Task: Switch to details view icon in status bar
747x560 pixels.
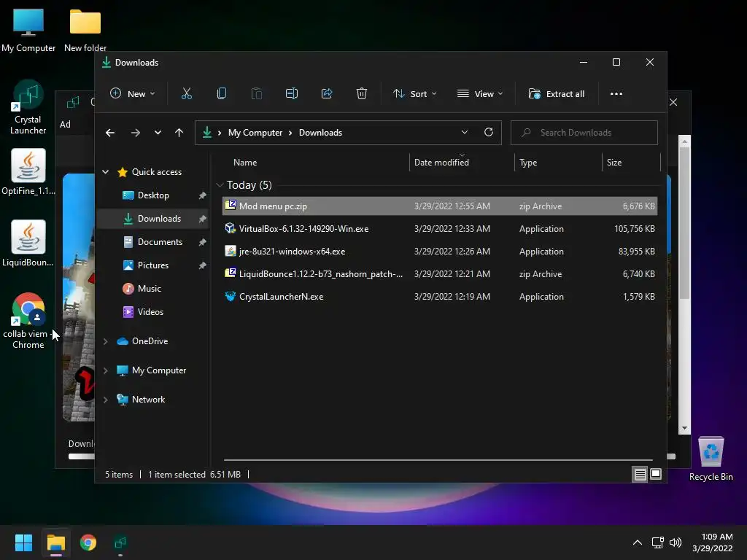Action: pyautogui.click(x=640, y=474)
